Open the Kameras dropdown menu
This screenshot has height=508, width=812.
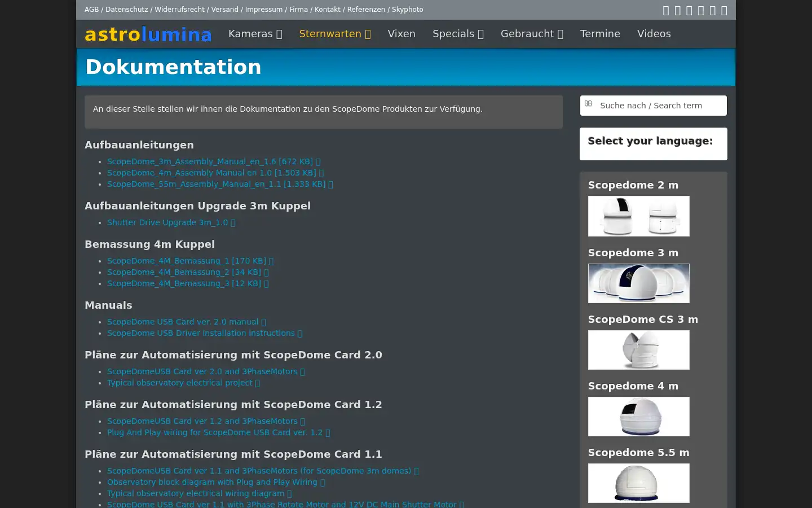pos(255,34)
